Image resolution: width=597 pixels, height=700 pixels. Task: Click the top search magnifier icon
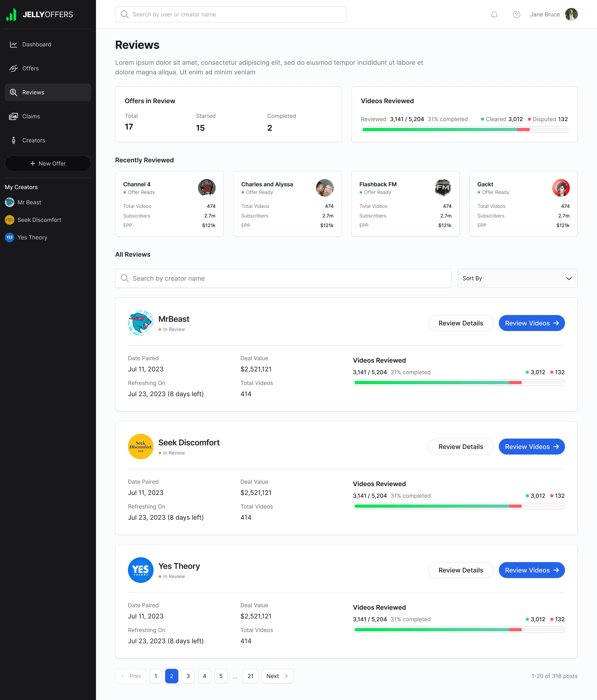(x=125, y=15)
